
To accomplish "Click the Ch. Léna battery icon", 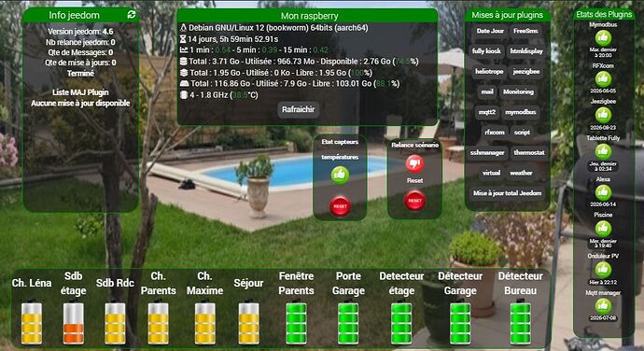I will point(32,323).
